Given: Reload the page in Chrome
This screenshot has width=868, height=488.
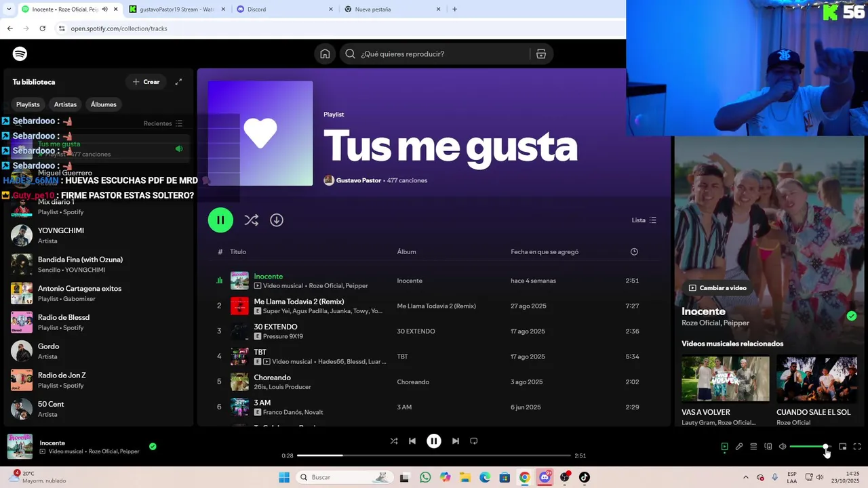Looking at the screenshot, I should pyautogui.click(x=42, y=28).
